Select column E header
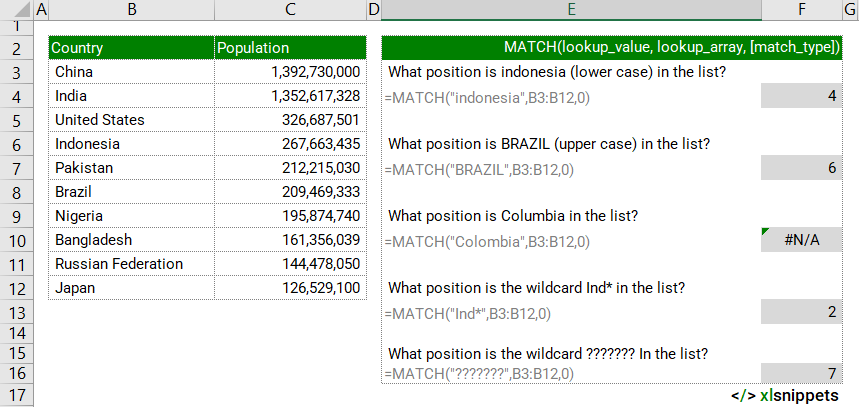This screenshot has width=859, height=407. [x=571, y=10]
